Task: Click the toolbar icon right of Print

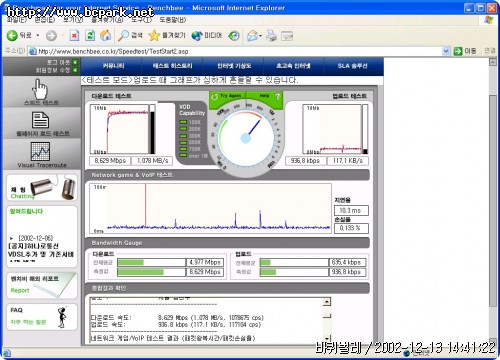Action: (287, 35)
